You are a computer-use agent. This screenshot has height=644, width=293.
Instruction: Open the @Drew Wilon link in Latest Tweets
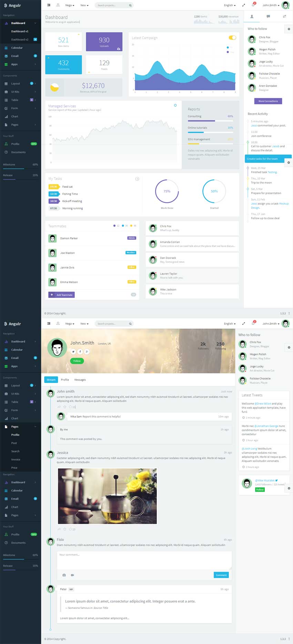pyautogui.click(x=263, y=404)
